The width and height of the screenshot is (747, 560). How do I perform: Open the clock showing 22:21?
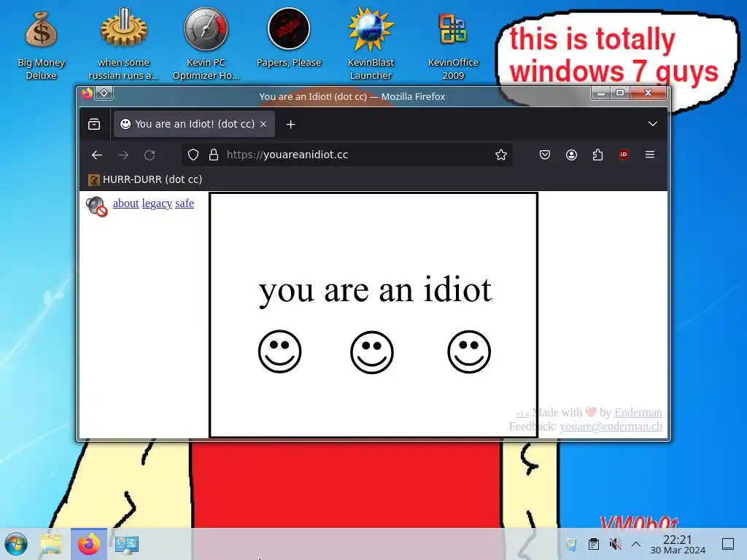tap(678, 544)
